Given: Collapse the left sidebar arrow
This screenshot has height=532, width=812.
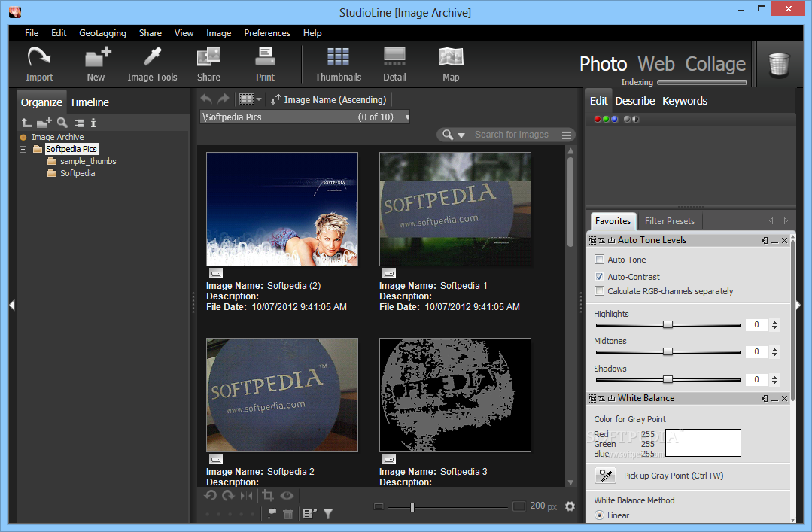Looking at the screenshot, I should tap(12, 305).
